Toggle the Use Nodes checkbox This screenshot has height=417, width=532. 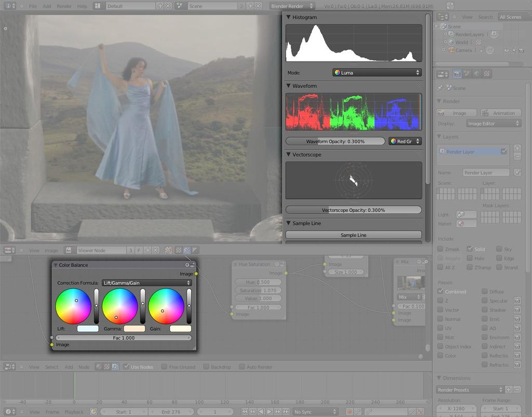click(126, 367)
